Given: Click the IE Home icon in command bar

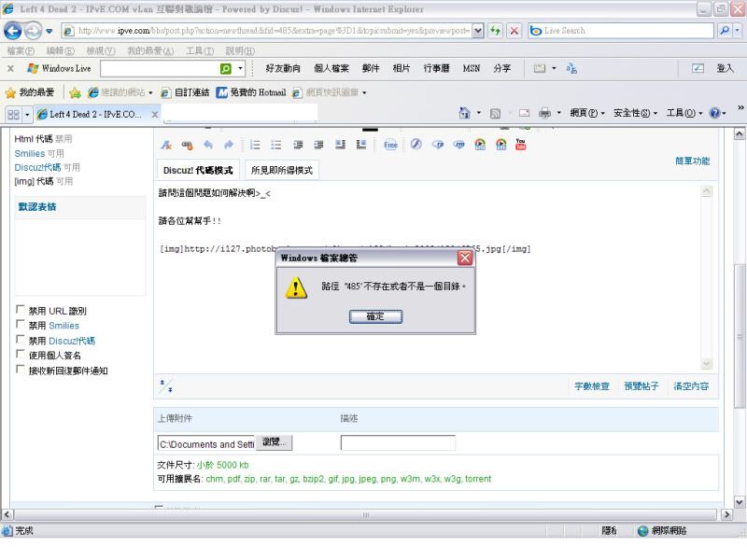Looking at the screenshot, I should click(465, 113).
